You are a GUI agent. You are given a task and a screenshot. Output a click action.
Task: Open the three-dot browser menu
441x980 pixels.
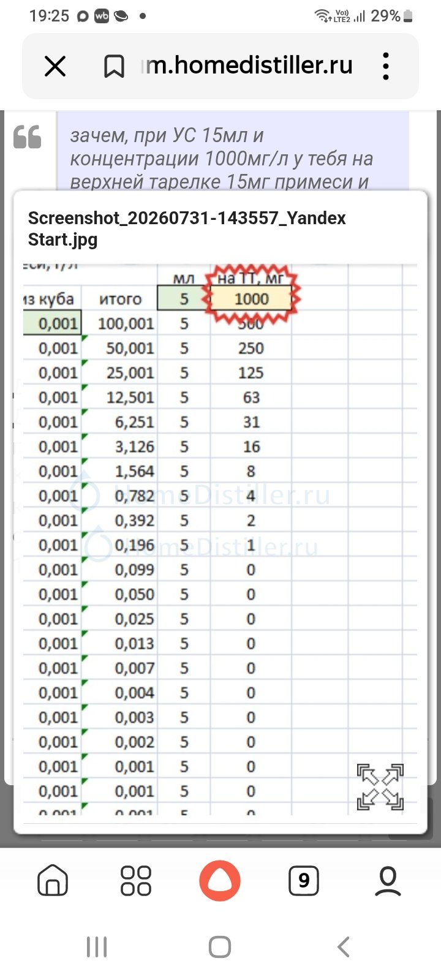coord(386,66)
